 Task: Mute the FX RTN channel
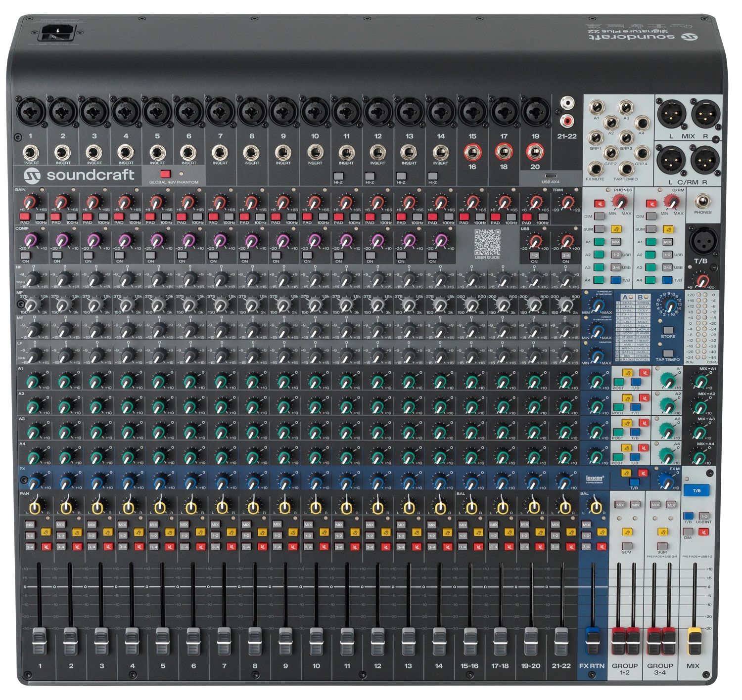pyautogui.click(x=602, y=547)
